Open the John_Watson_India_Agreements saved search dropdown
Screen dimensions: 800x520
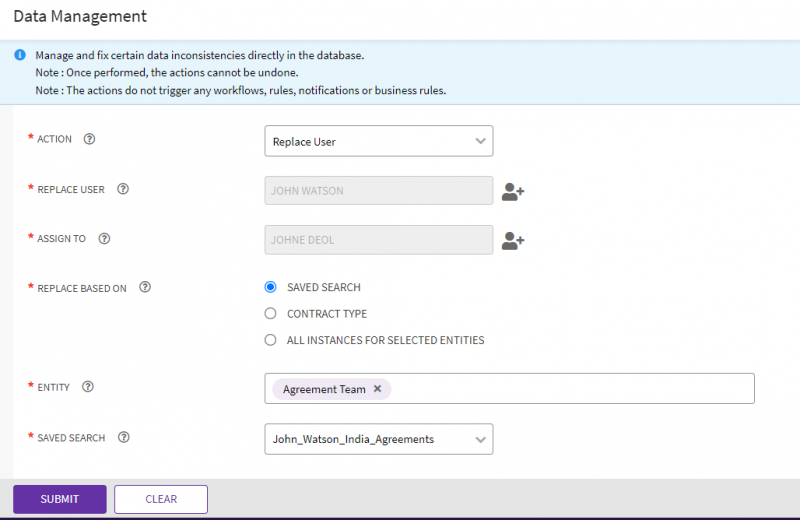point(379,439)
